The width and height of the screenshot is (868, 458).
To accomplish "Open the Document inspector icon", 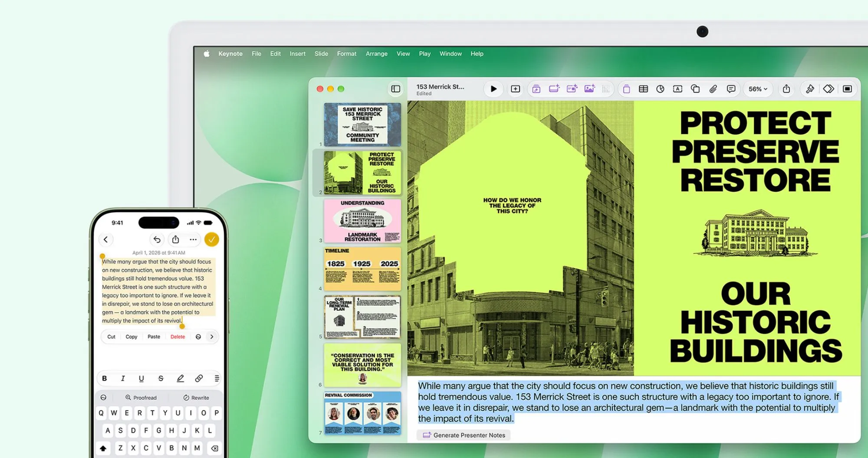I will coord(847,89).
